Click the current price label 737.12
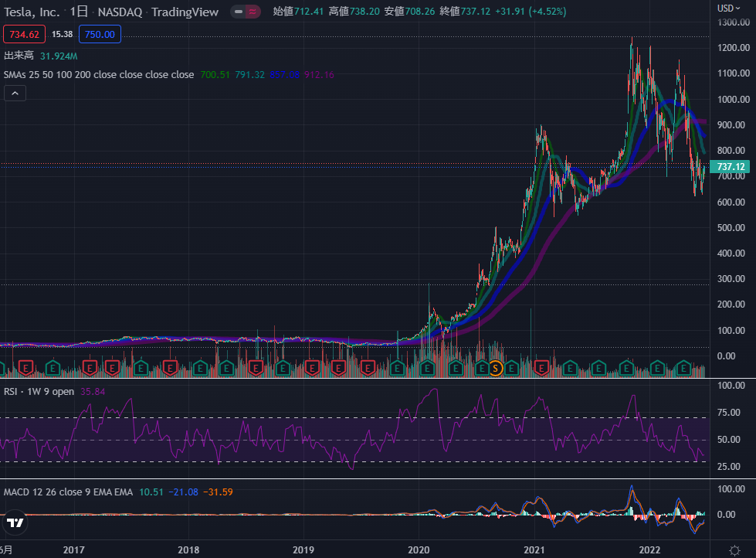 point(730,166)
